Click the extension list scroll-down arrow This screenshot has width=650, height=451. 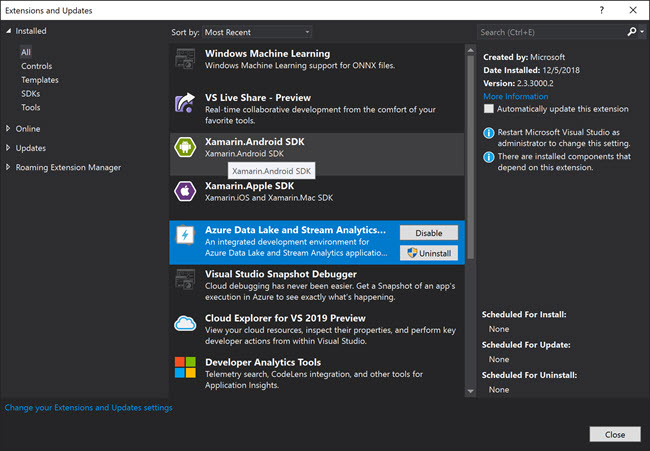pos(471,391)
